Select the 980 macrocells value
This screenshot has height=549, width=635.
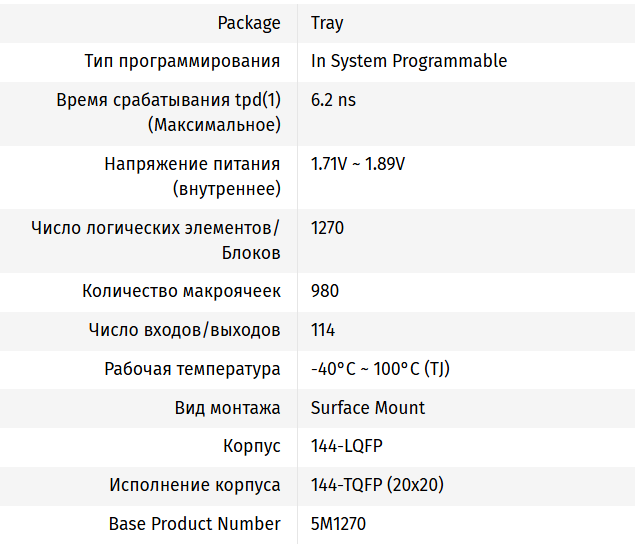(325, 292)
